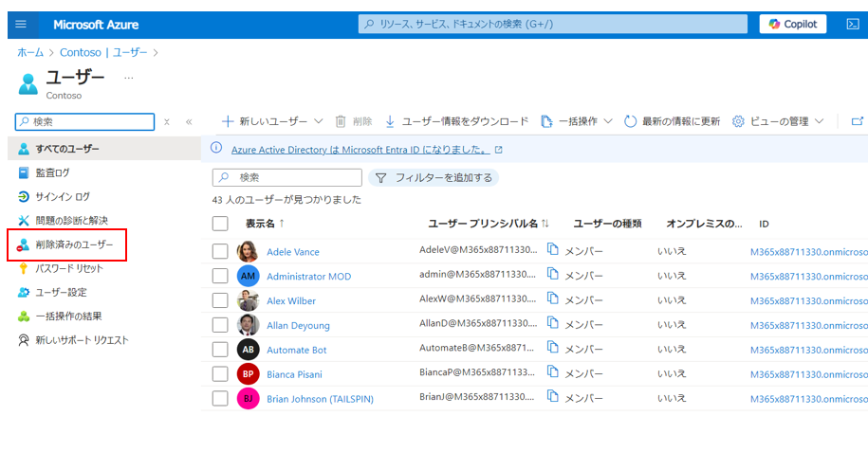This screenshot has width=868, height=452.
Task: Open the Alex Wilber user link
Action: pos(291,301)
